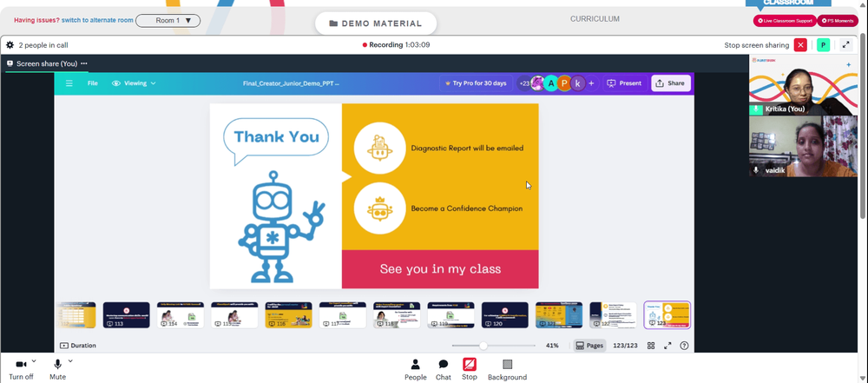The image size is (868, 383).
Task: Open the Canva hamburger menu
Action: click(69, 83)
